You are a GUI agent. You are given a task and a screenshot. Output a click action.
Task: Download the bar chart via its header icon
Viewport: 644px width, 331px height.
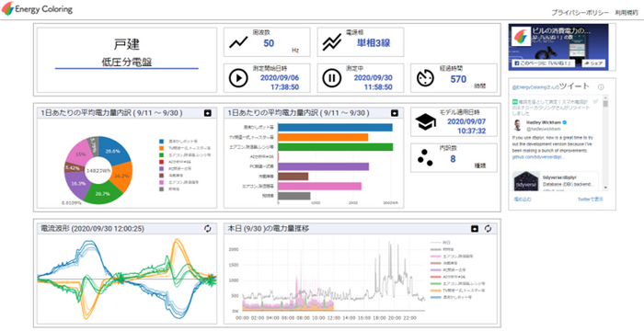point(395,112)
